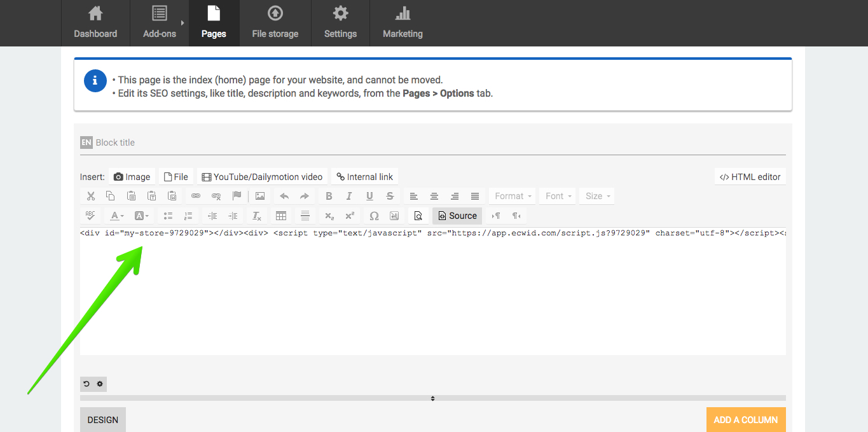Click Insert Image button
The width and height of the screenshot is (868, 432).
(x=132, y=177)
